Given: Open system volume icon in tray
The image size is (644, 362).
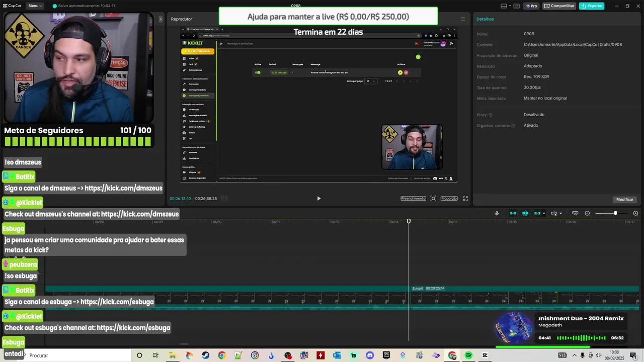Looking at the screenshot, I should coord(598,355).
